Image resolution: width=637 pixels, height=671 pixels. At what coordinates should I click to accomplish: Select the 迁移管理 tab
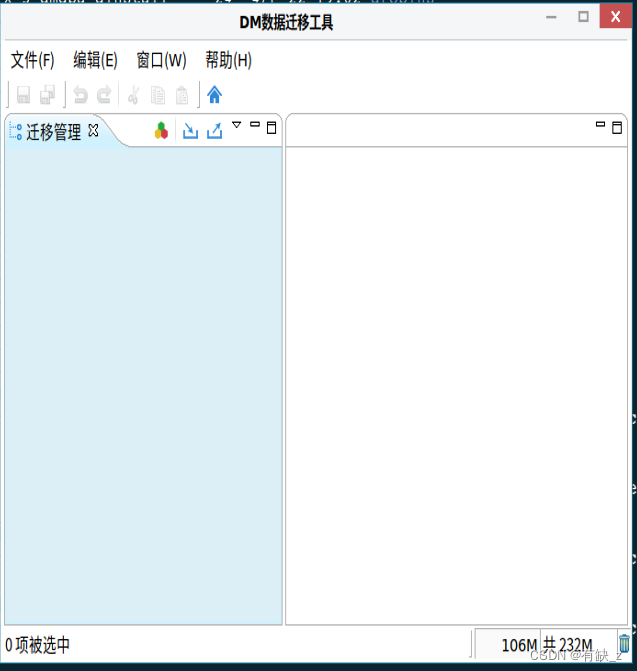point(53,132)
